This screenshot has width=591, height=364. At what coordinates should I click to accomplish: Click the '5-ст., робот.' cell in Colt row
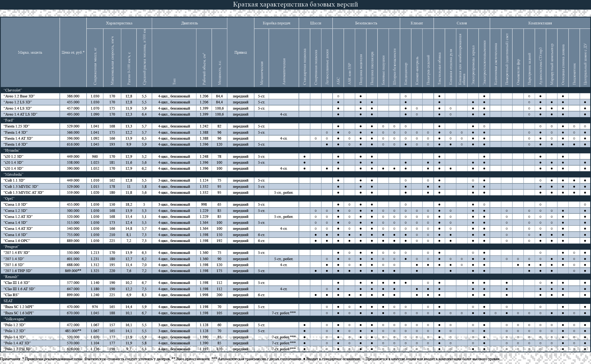[284, 192]
